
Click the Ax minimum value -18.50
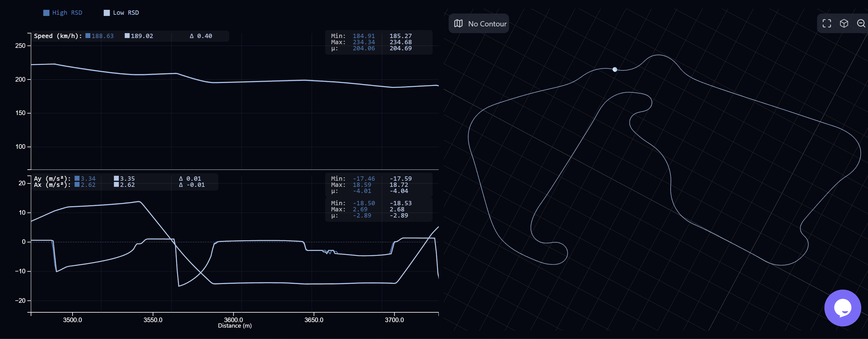[364, 203]
